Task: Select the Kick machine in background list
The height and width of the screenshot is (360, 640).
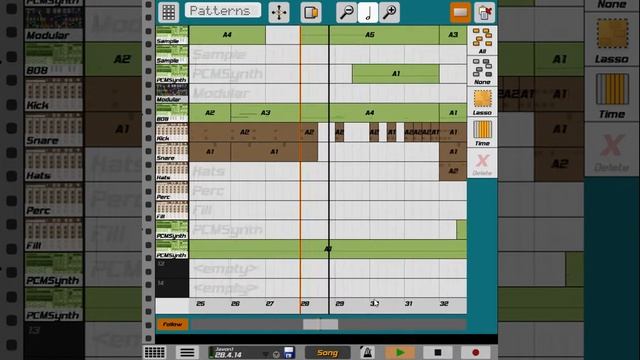Action: click(54, 95)
